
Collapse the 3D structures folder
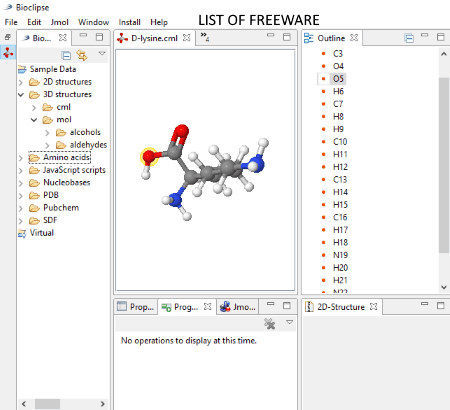click(21, 95)
